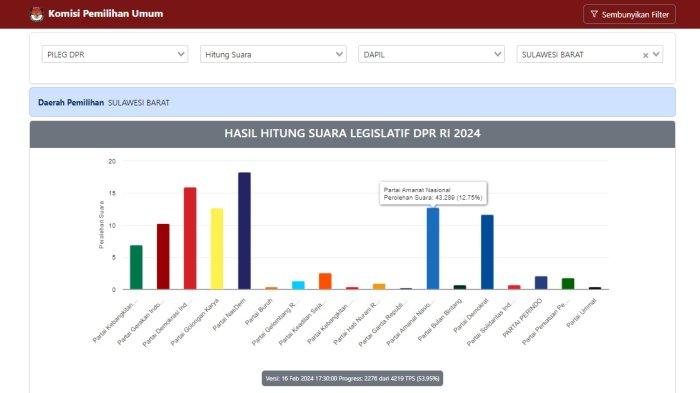The width and height of the screenshot is (700, 393).
Task: Open the PILEG DPR dropdown
Action: point(115,54)
